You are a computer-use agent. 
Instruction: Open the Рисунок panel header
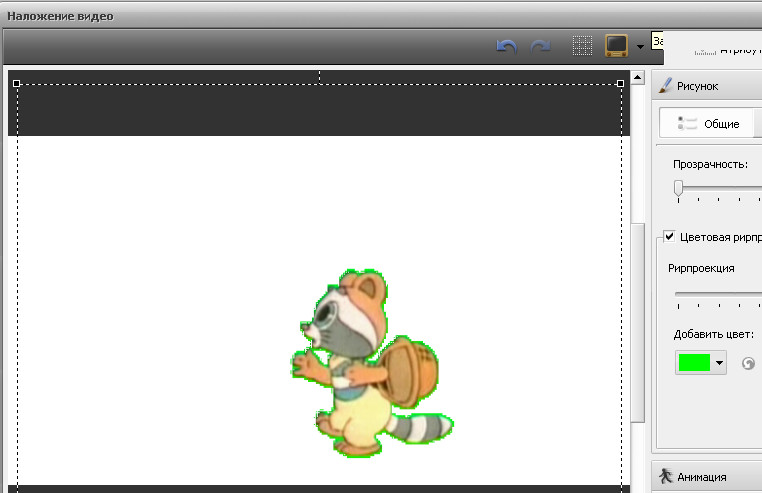(x=707, y=86)
